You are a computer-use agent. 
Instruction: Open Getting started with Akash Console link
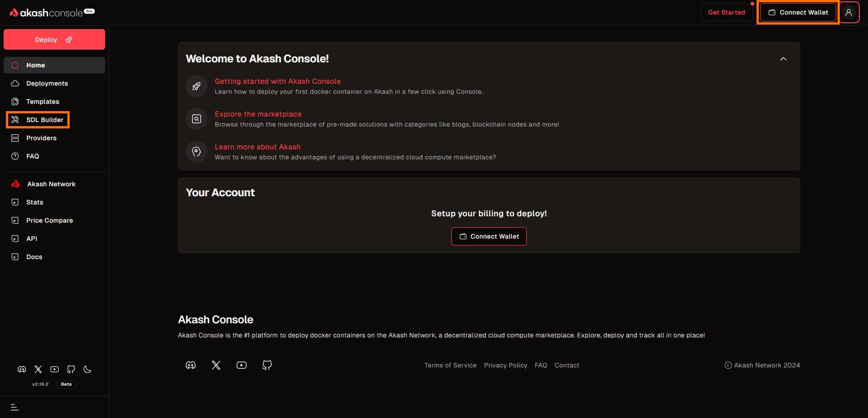point(278,81)
